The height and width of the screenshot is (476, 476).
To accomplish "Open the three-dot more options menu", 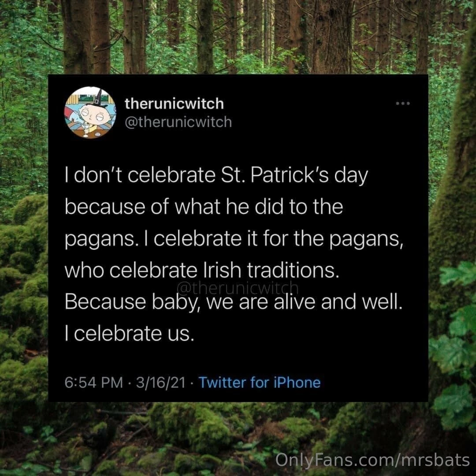I will pyautogui.click(x=403, y=104).
